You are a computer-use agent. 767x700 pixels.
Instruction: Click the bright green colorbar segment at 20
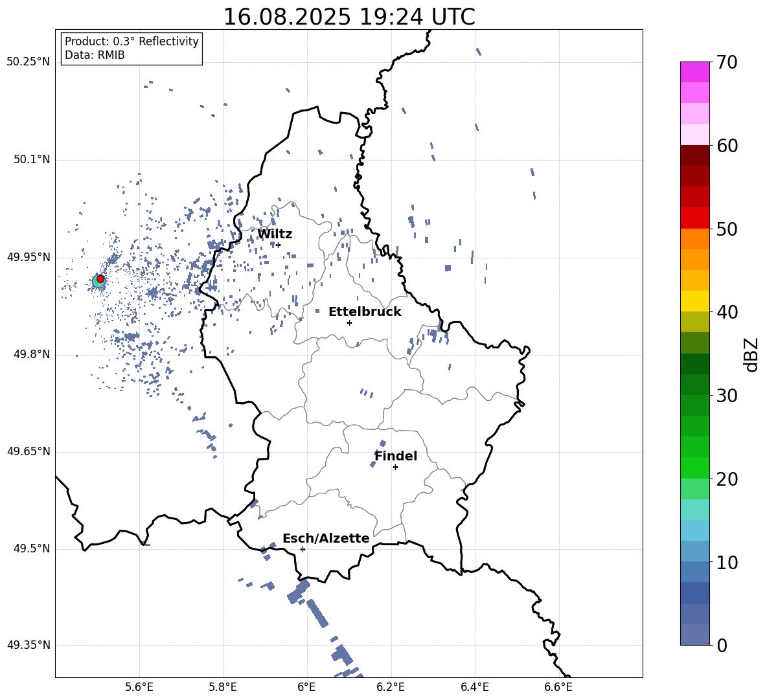coord(695,468)
